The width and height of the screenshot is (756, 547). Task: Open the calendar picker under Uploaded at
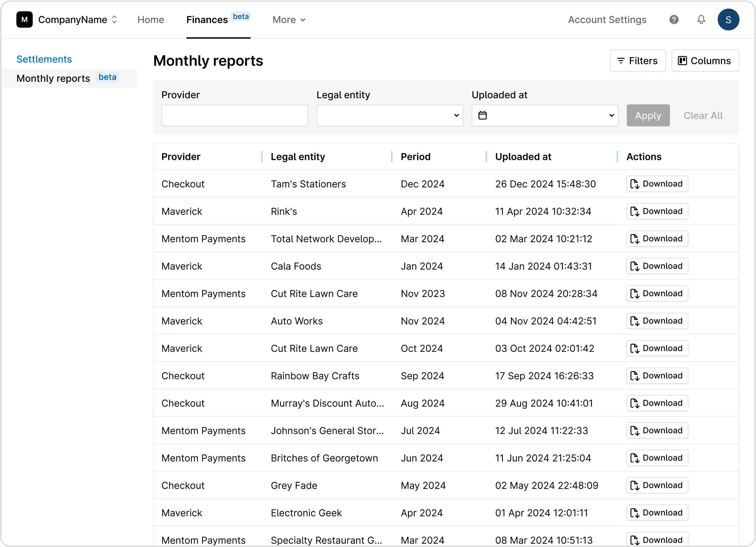tap(482, 115)
